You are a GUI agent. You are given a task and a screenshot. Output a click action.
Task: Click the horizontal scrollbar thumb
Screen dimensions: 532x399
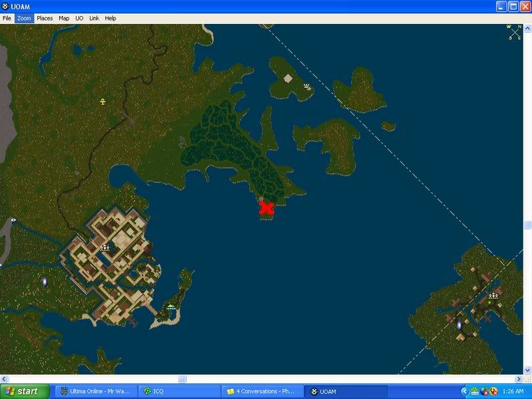[x=182, y=379]
